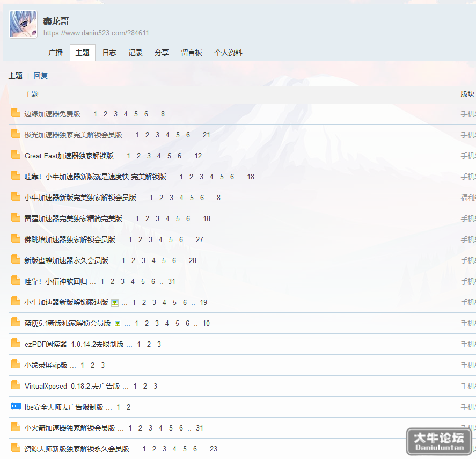Click folder icon beside 雷霆加速器完美独家精简完美版
The width and height of the screenshot is (476, 459).
point(16,217)
